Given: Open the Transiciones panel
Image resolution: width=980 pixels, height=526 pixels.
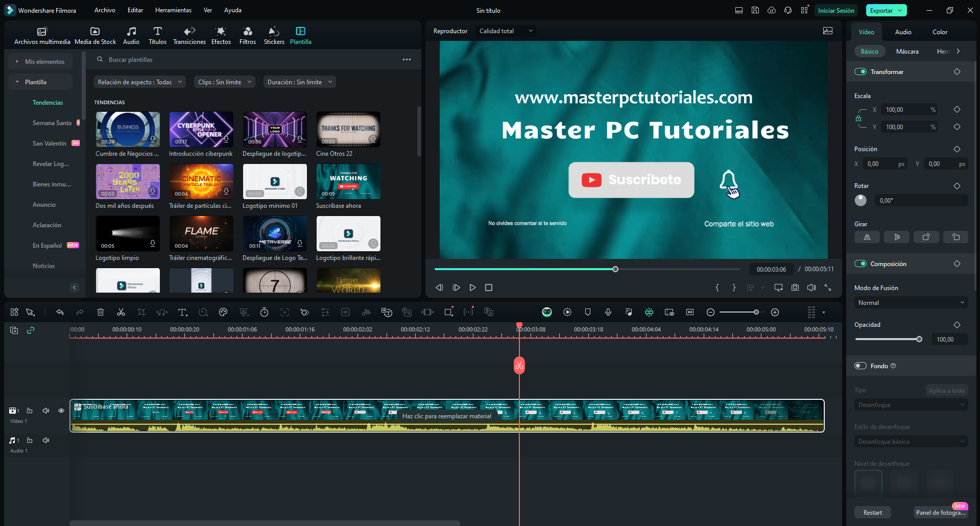Looking at the screenshot, I should (189, 36).
